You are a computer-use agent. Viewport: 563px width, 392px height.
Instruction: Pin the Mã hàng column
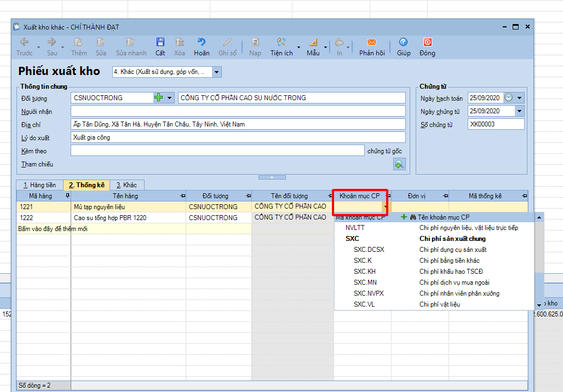67,196
